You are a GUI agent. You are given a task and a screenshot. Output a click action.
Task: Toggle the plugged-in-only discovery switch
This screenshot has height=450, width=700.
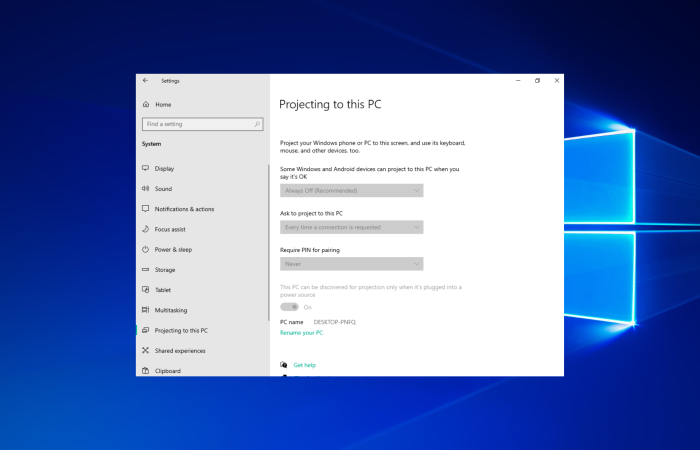click(x=289, y=307)
